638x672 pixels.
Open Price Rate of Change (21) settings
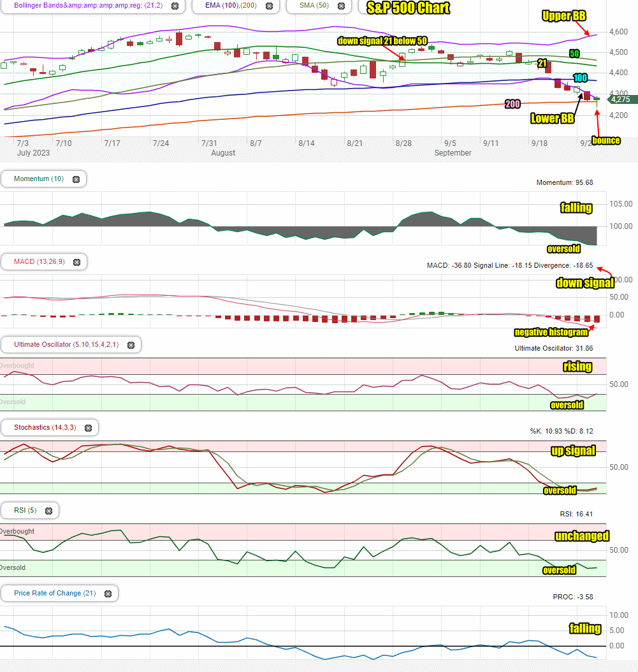(x=55, y=593)
